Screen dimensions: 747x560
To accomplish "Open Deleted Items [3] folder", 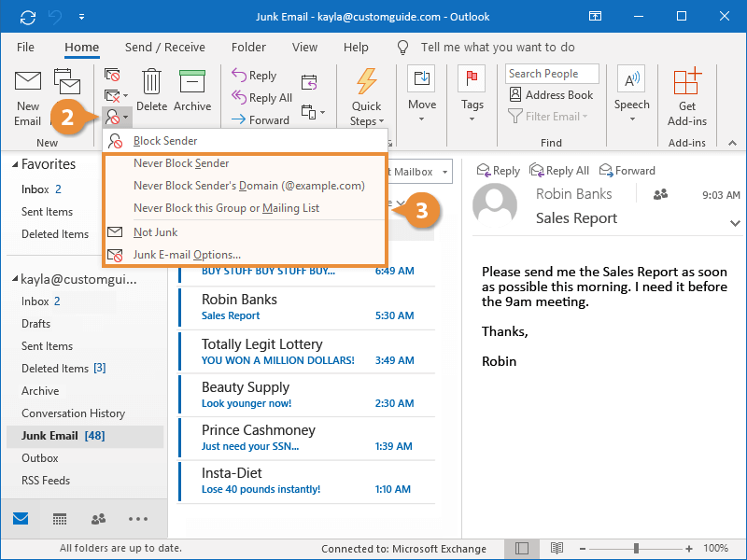I will [63, 369].
